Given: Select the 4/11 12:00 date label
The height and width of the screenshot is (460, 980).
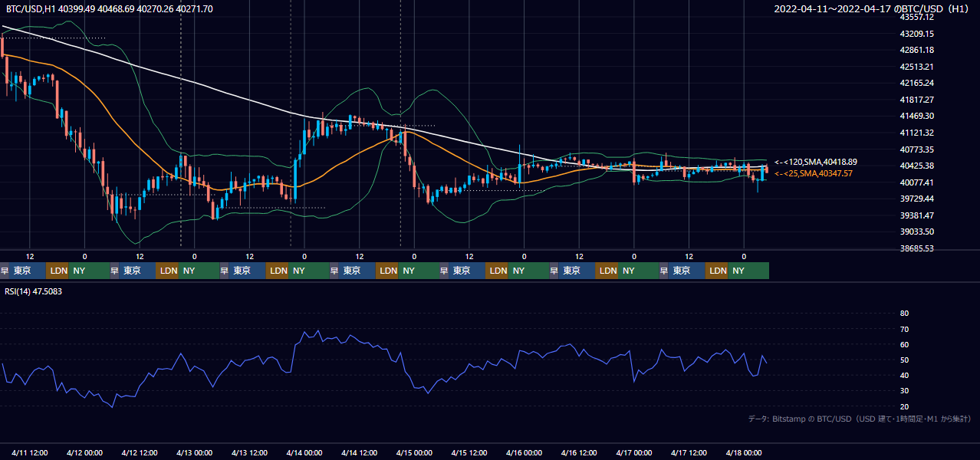Looking at the screenshot, I should click(x=30, y=452).
